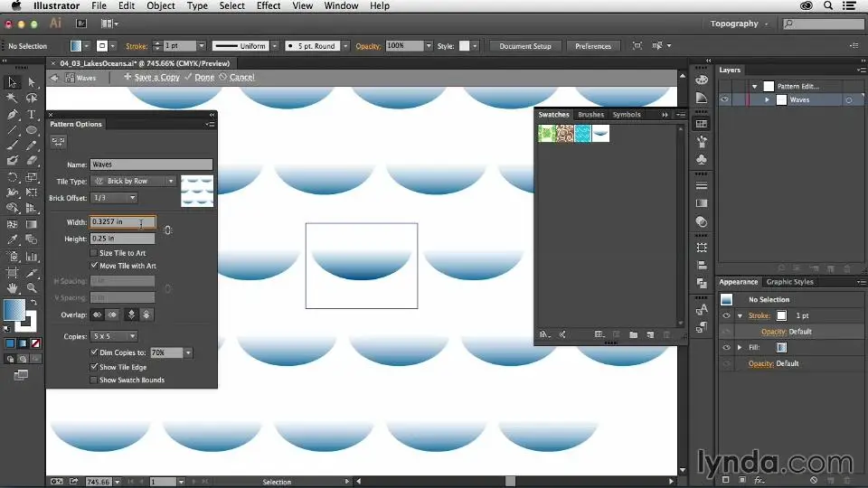The image size is (868, 488).
Task: Click the Pattern Tile Tool icon
Action: [58, 142]
